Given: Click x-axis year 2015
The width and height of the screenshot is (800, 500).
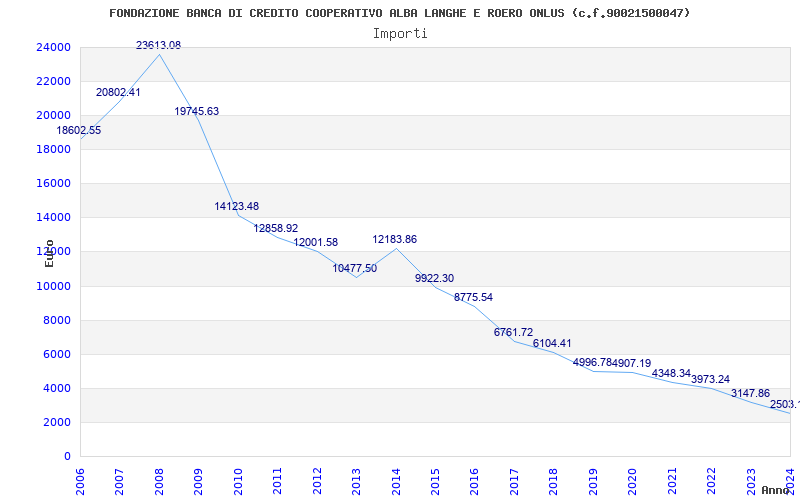Looking at the screenshot, I should pos(435,482).
